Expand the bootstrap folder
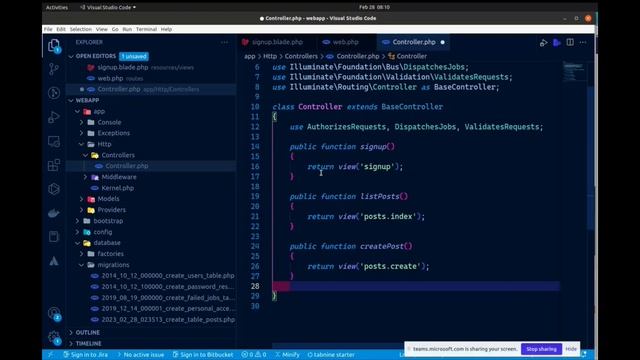This screenshot has height=360, width=640. coord(78,221)
